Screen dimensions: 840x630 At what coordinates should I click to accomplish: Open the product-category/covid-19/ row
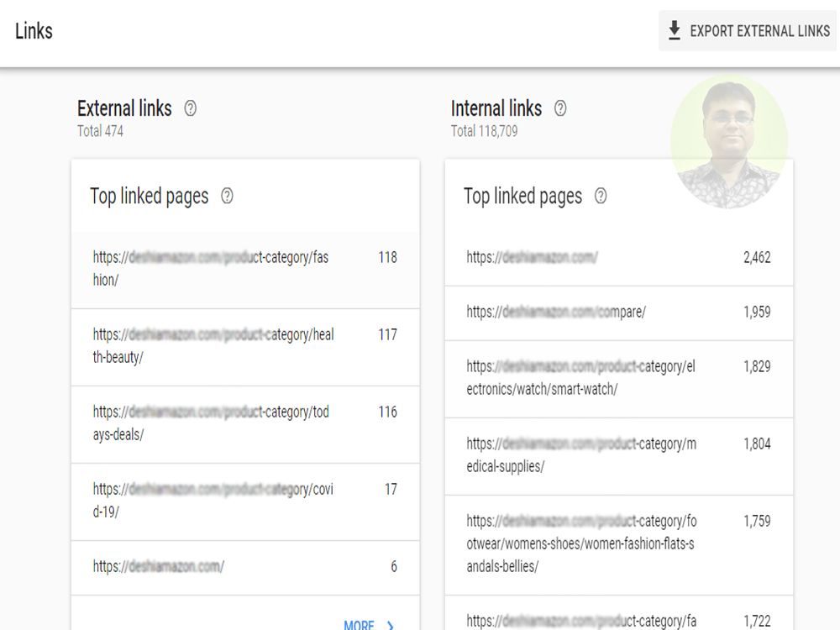click(245, 501)
